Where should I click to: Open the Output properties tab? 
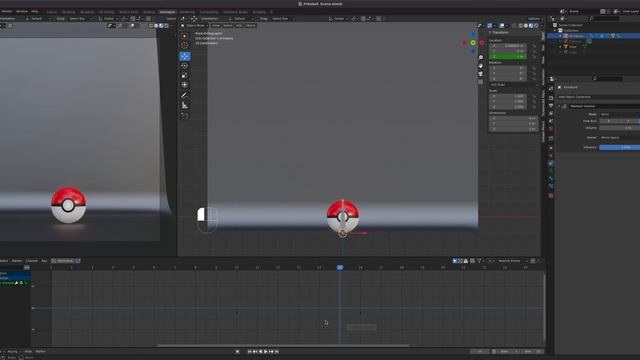click(551, 106)
